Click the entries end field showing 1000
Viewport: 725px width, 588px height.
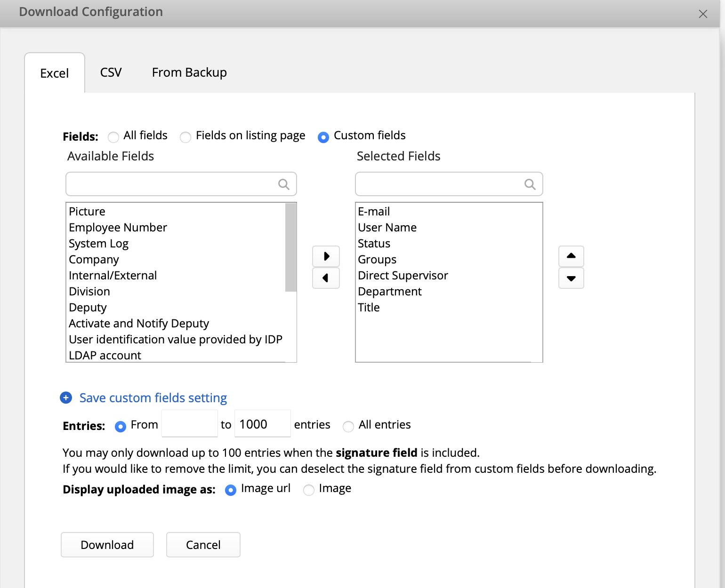click(263, 423)
